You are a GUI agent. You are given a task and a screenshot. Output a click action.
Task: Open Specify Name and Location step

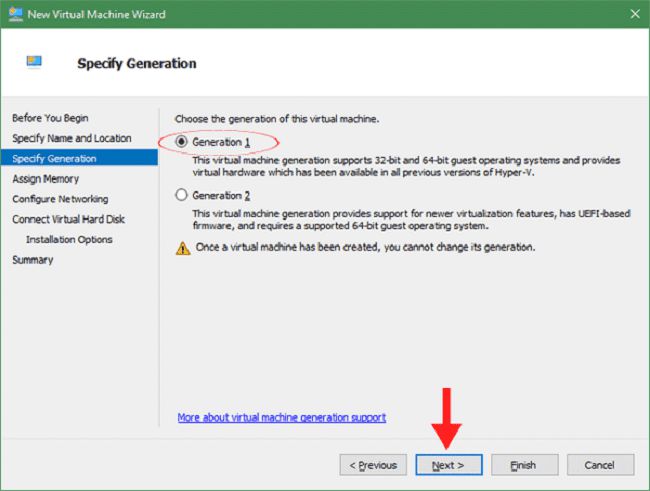click(x=72, y=138)
